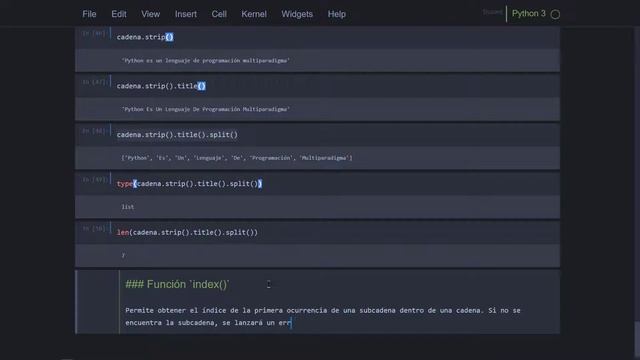Click the title-cased string output
This screenshot has height=360, width=640.
[206, 109]
